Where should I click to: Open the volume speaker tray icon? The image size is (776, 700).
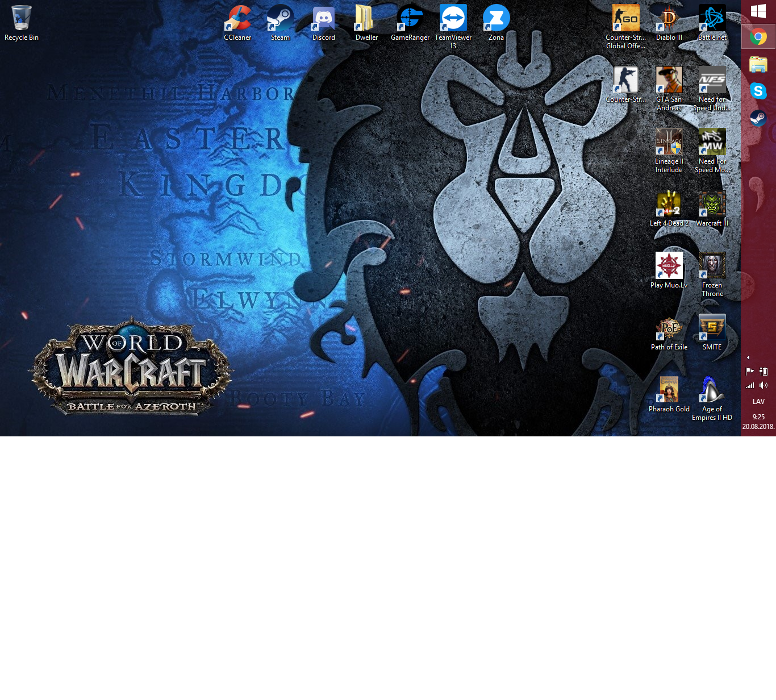tap(764, 385)
